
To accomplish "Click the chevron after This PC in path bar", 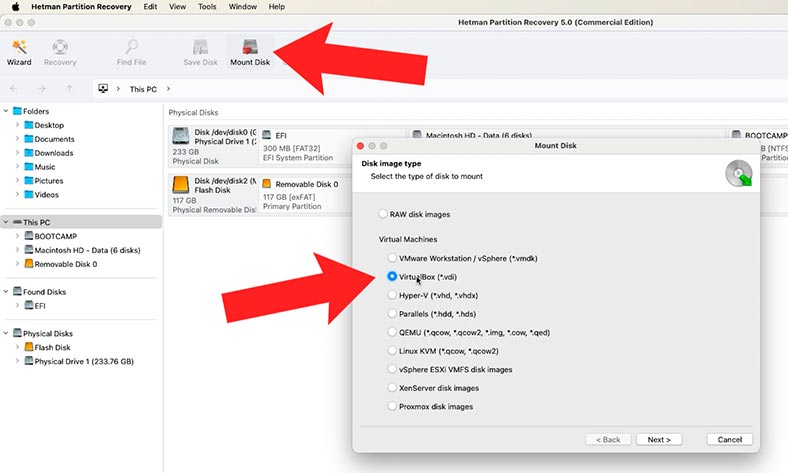I will pyautogui.click(x=168, y=89).
